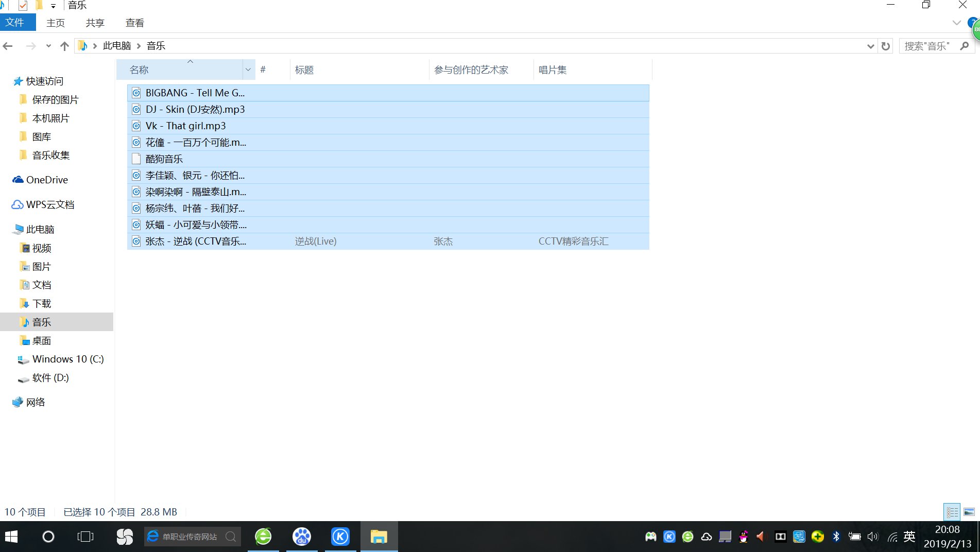Open the Name column filter dropdown
980x552 pixels.
coord(248,70)
